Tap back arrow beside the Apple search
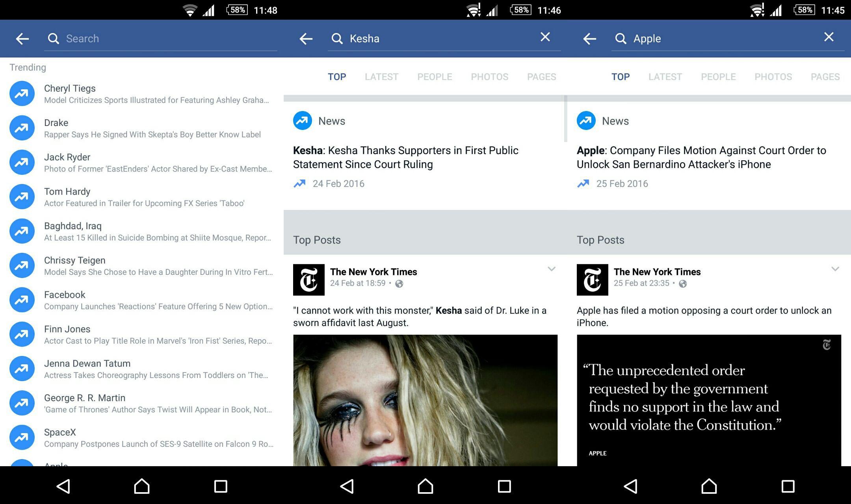 point(590,39)
